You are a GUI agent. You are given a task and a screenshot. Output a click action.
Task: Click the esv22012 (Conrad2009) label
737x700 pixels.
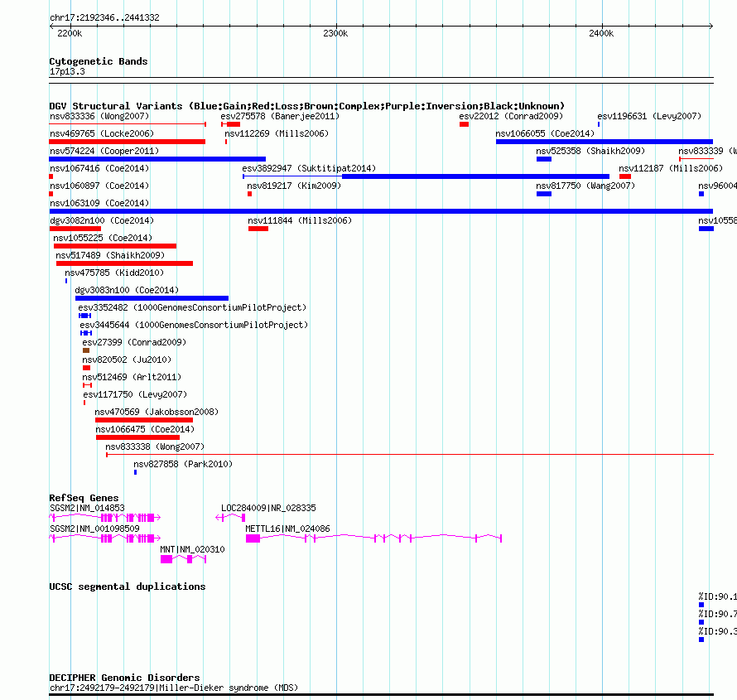pyautogui.click(x=511, y=116)
